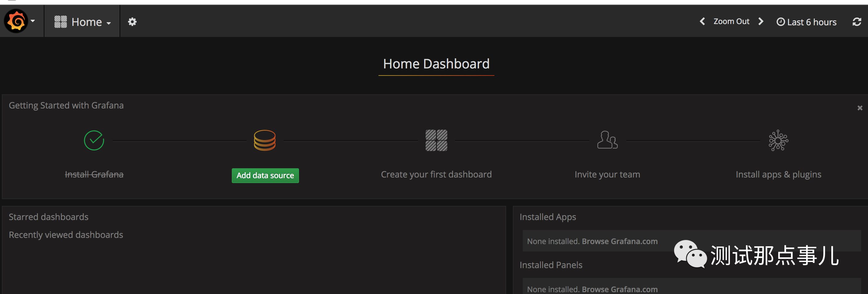
Task: Open the Grafana logo main menu
Action: 19,21
